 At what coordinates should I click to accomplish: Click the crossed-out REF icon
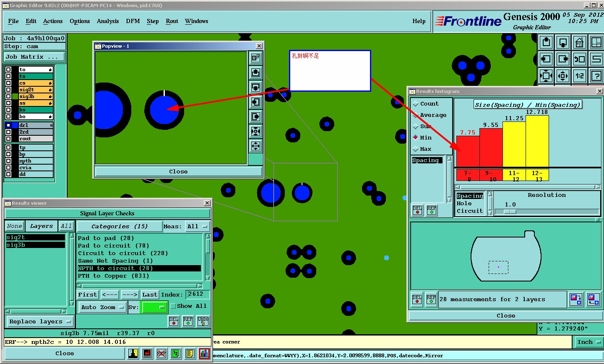click(161, 354)
